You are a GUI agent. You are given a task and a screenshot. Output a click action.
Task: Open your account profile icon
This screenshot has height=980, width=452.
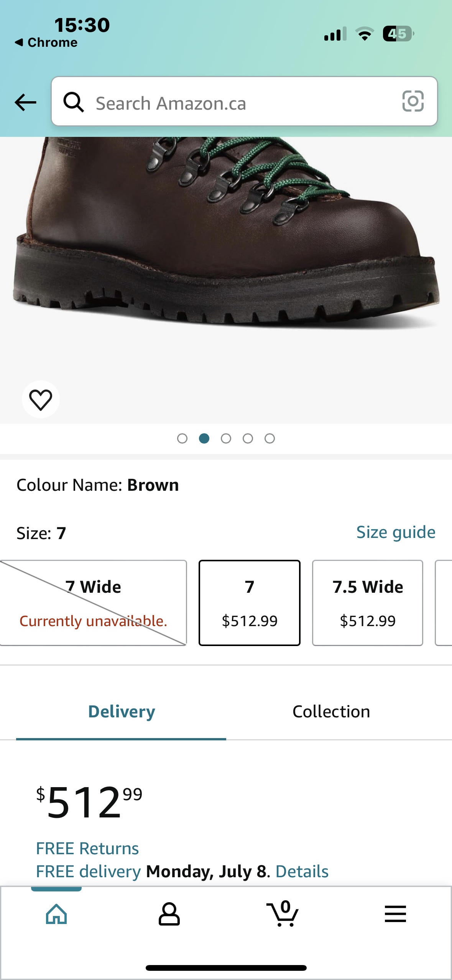(169, 914)
